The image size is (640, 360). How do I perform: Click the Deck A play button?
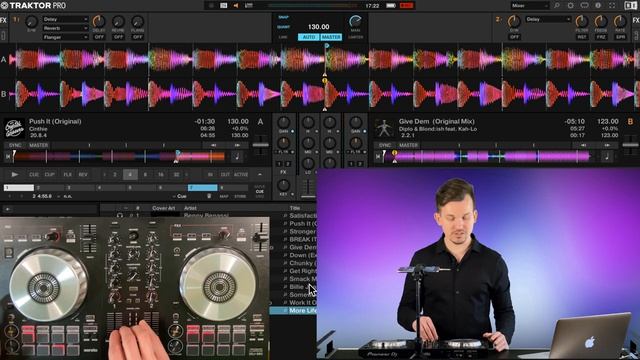tap(15, 174)
